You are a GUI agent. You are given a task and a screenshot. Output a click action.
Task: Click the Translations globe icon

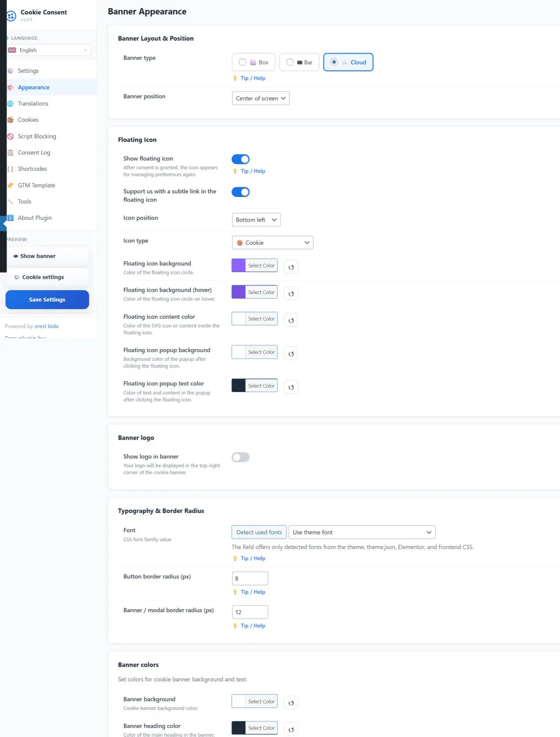pyautogui.click(x=10, y=104)
